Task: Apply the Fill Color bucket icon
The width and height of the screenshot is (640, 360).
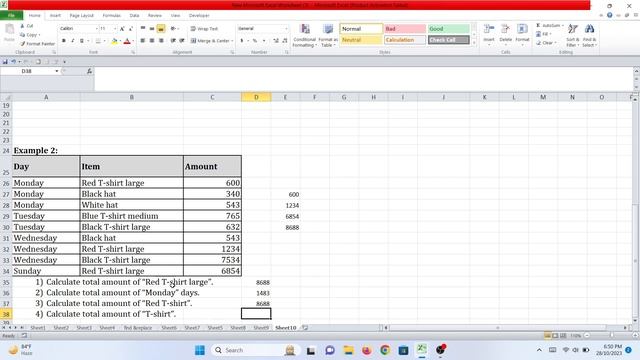Action: 114,41
